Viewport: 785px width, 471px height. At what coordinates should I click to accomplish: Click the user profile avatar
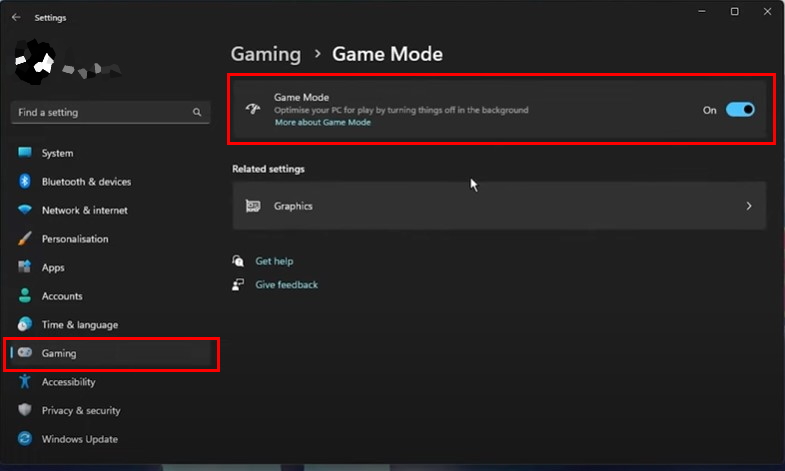click(x=35, y=62)
